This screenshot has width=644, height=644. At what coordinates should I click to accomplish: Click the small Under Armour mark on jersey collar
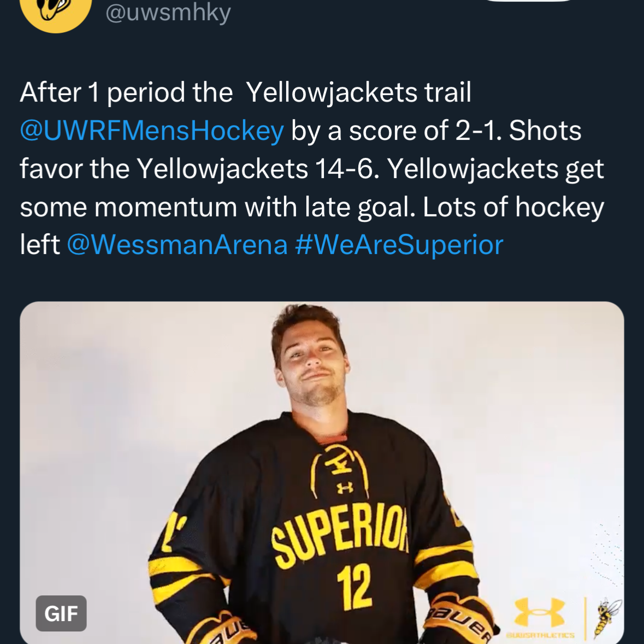(345, 488)
